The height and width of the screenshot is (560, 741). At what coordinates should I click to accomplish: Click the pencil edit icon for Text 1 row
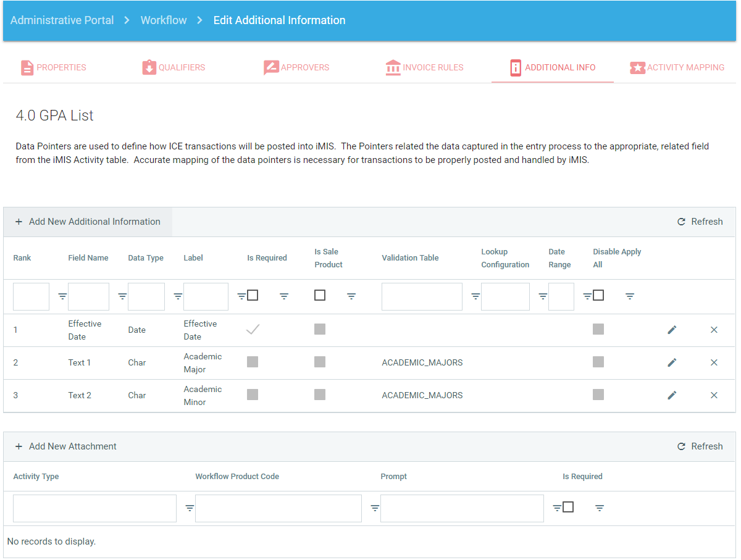coord(672,362)
